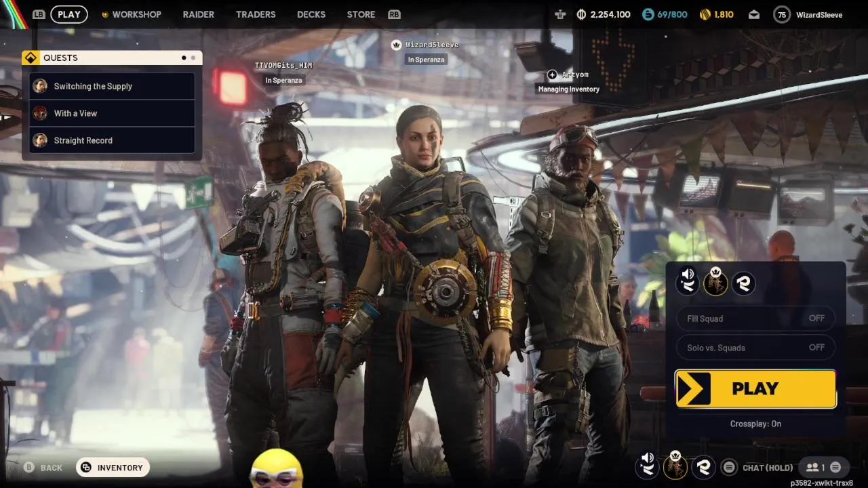Open the mail envelope icon
This screenshot has height=488, width=868.
[754, 14]
